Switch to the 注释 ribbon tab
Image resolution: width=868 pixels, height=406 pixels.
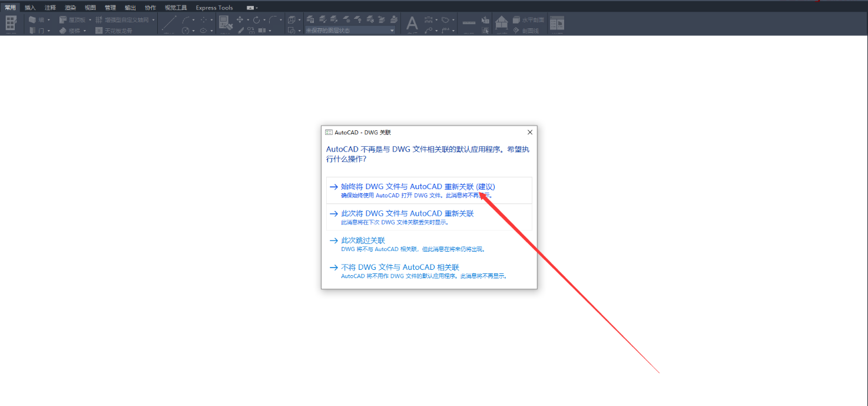tap(50, 8)
